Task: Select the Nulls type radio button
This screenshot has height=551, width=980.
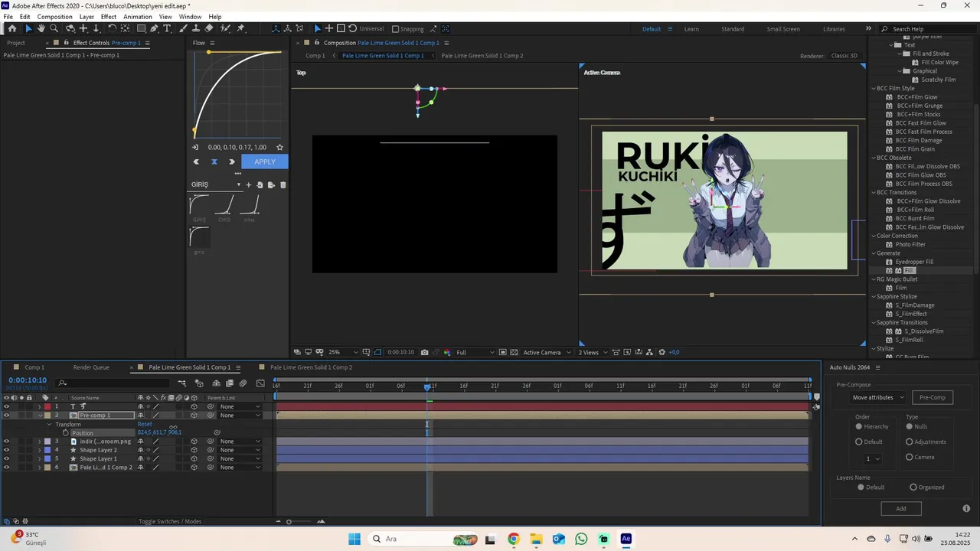Action: [910, 426]
